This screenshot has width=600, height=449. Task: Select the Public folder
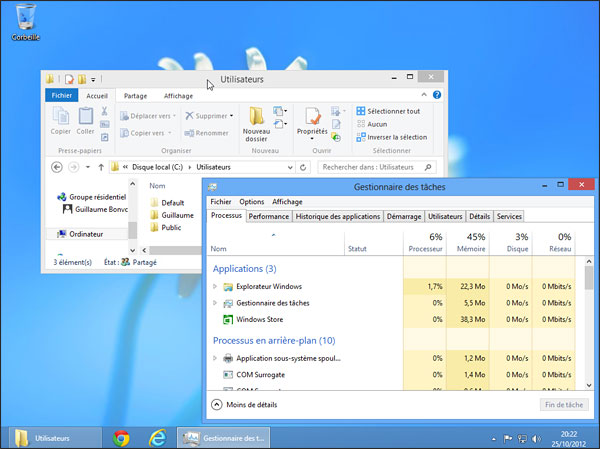pos(166,227)
